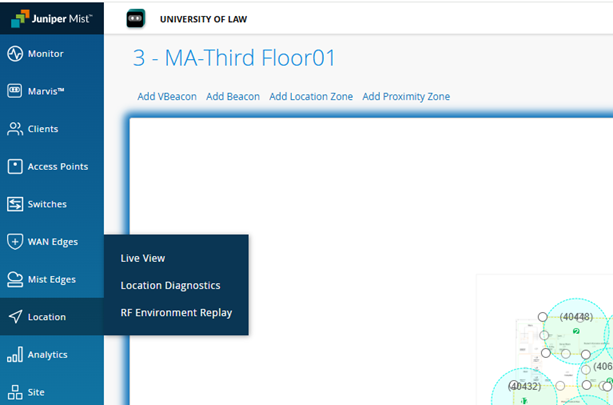Click the Site hierarchy icon
Screen dimensions: 613x405
[15, 392]
